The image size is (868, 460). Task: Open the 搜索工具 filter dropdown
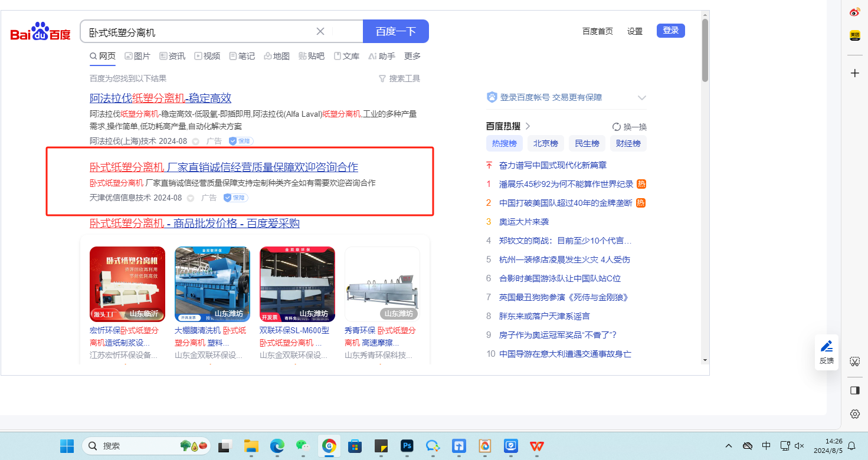(399, 78)
